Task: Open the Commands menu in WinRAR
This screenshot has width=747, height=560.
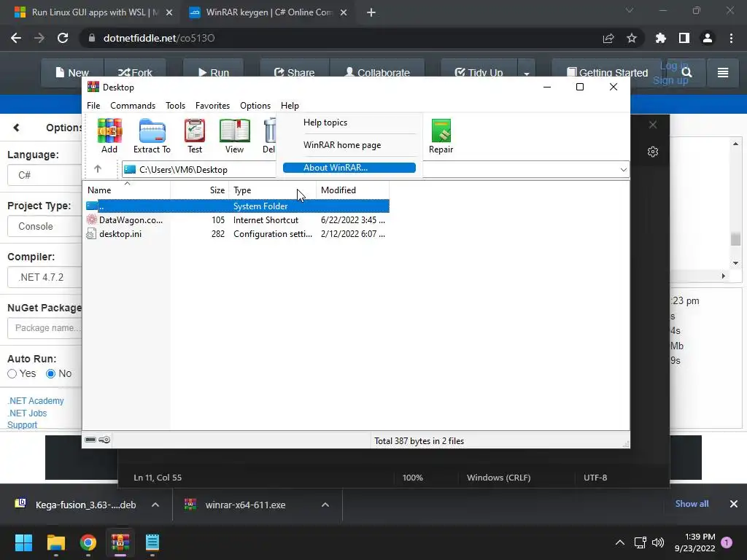Action: point(133,106)
